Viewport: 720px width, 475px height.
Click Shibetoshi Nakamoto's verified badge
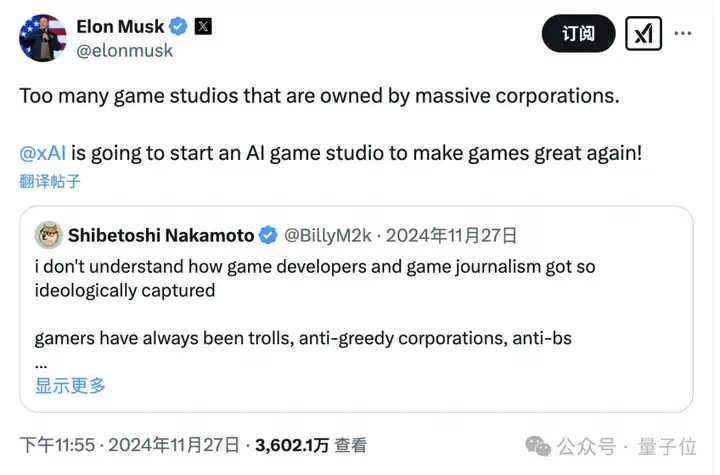(268, 235)
